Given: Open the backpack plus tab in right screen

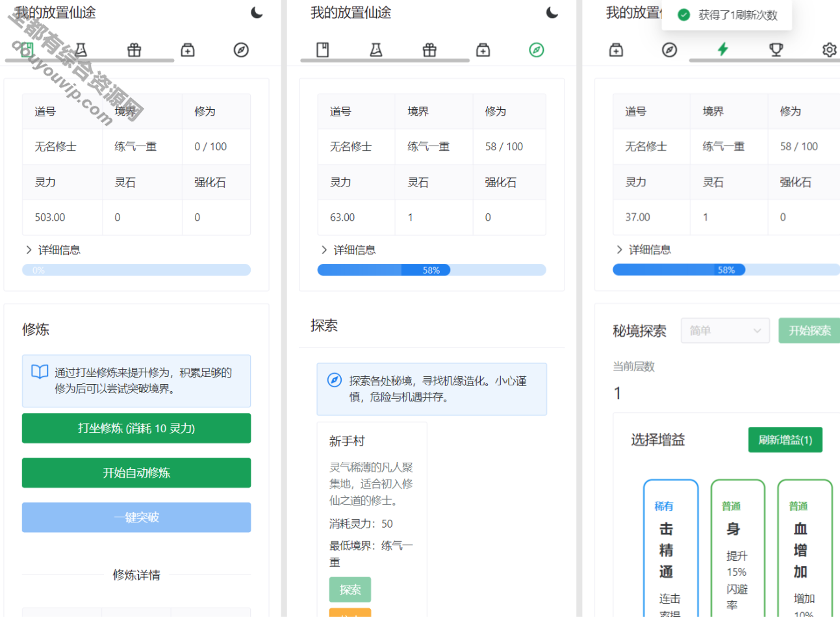Looking at the screenshot, I should point(616,49).
